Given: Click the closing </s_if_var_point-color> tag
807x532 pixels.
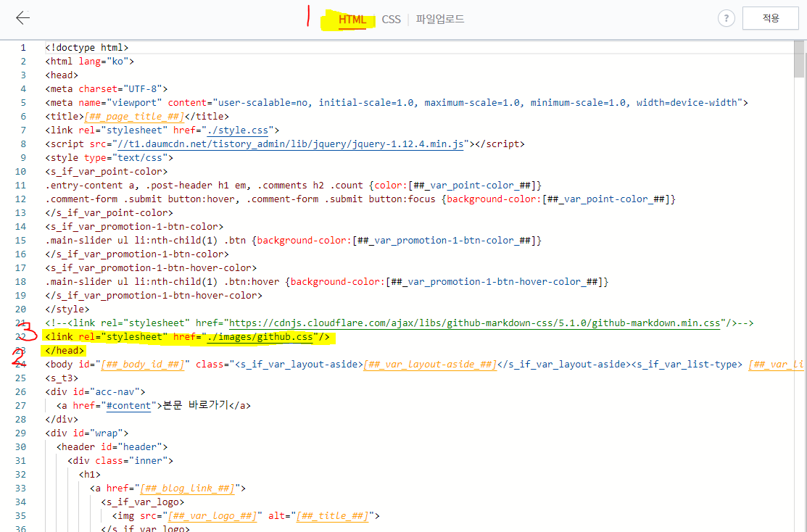Looking at the screenshot, I should 109,212.
